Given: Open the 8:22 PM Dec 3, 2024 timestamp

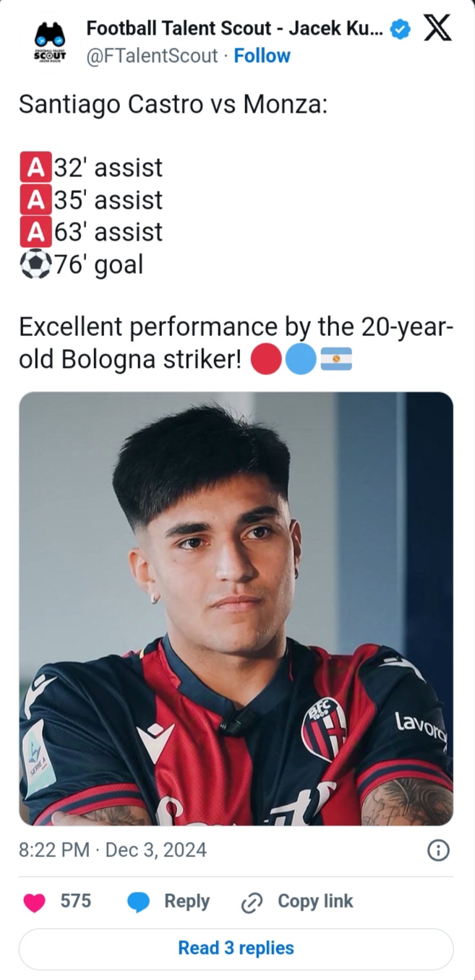Looking at the screenshot, I should click(x=113, y=850).
